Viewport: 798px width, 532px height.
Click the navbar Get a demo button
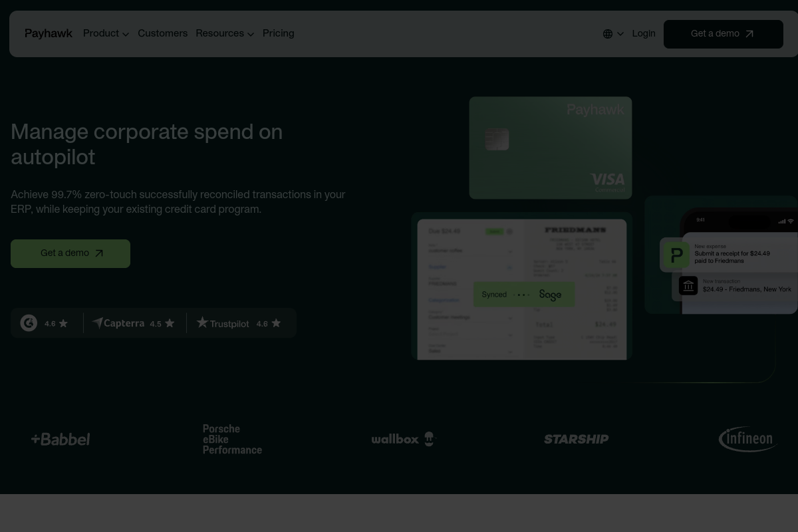(724, 34)
